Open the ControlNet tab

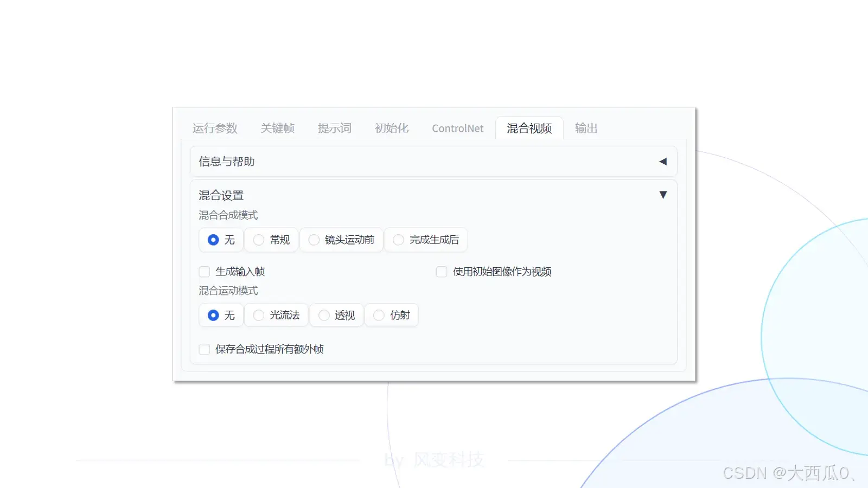click(457, 129)
